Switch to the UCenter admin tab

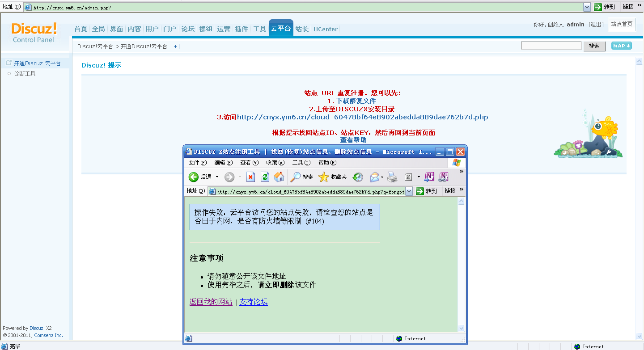click(x=326, y=29)
